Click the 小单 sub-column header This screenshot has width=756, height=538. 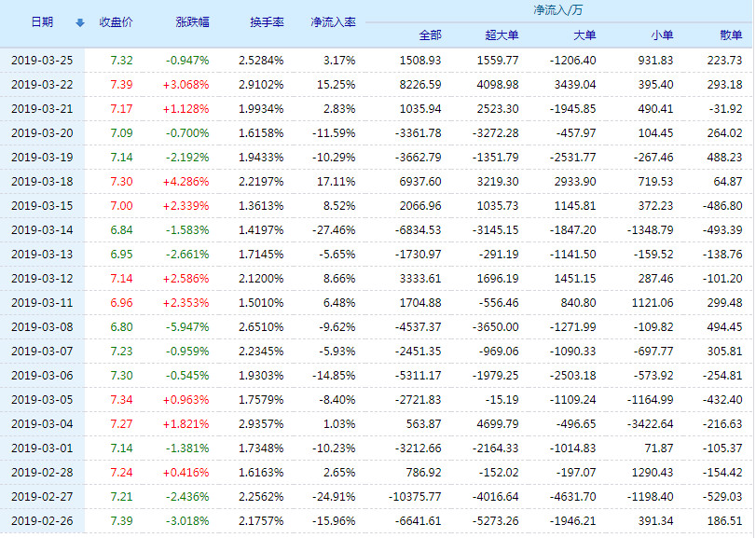[x=662, y=34]
